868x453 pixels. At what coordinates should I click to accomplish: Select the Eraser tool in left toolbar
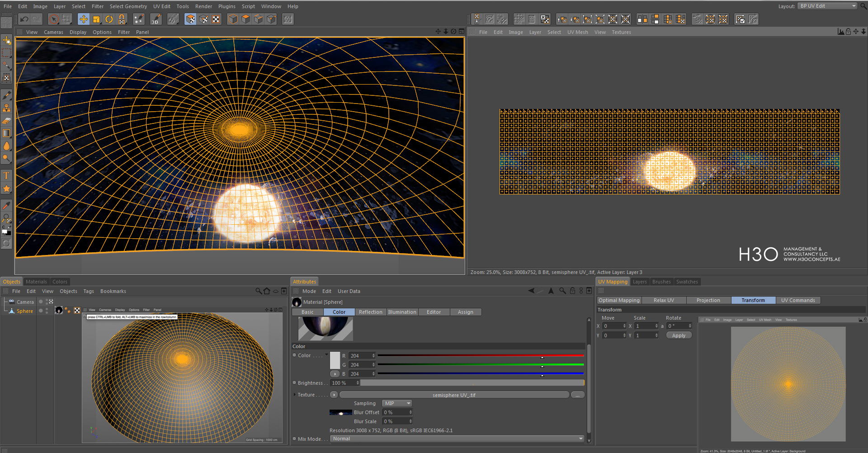pyautogui.click(x=6, y=121)
